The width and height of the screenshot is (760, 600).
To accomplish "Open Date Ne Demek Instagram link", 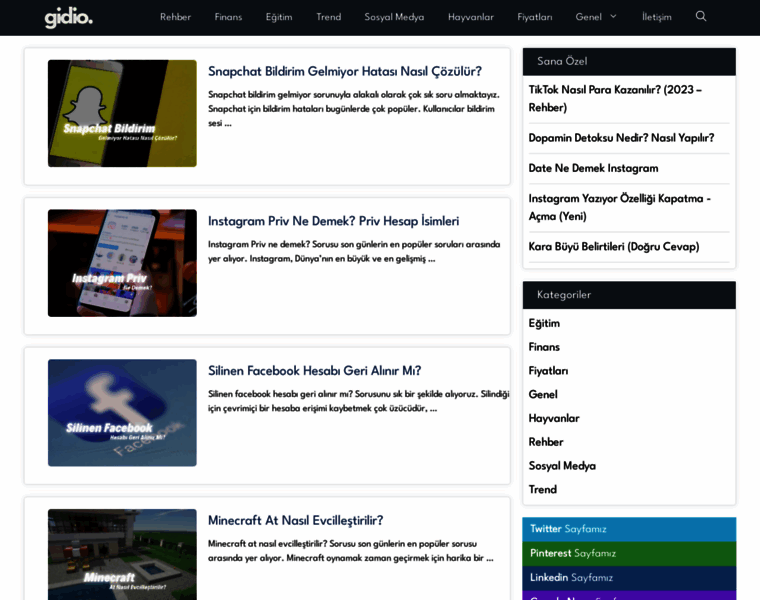I will point(593,168).
